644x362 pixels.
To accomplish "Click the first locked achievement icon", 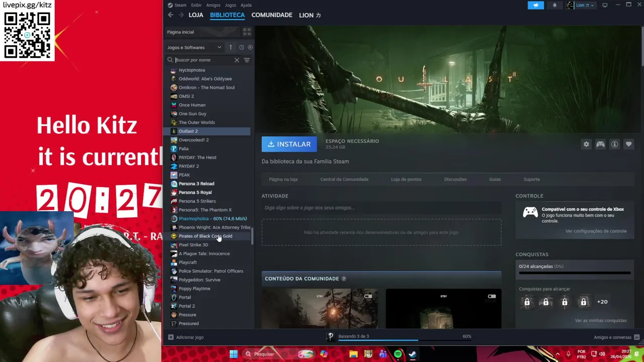I will click(x=527, y=302).
